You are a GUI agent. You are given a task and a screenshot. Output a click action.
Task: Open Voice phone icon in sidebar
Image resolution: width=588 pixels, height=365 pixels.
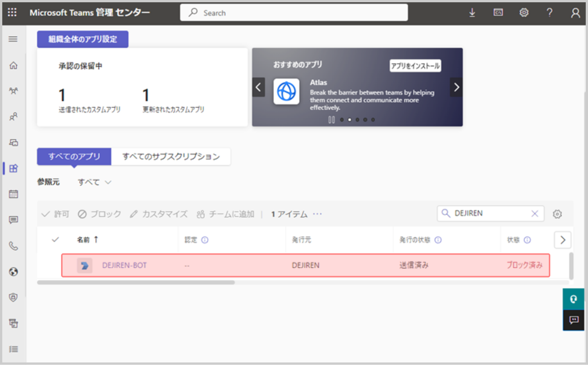pos(14,246)
